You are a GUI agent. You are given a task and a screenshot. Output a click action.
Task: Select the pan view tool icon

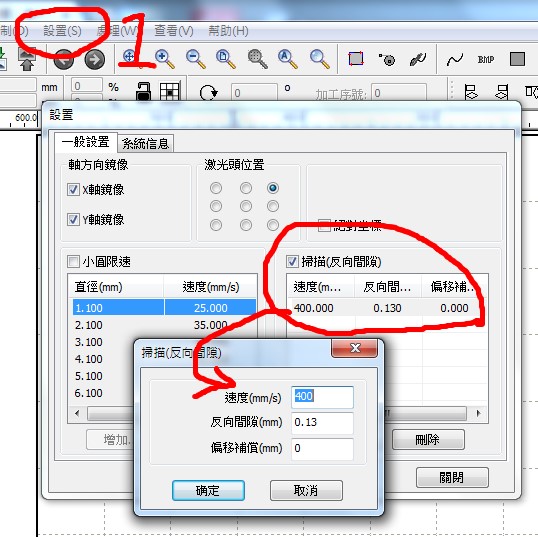130,56
